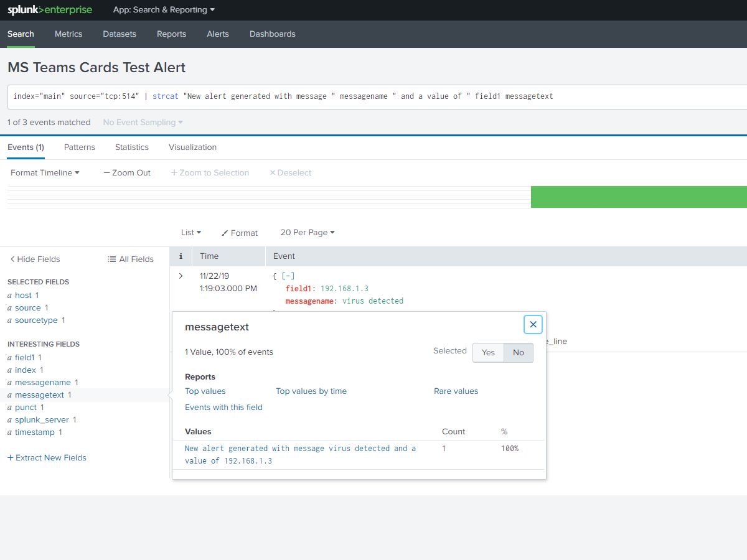This screenshot has width=747, height=560.
Task: Switch to the Search nav tab
Action: 21,34
